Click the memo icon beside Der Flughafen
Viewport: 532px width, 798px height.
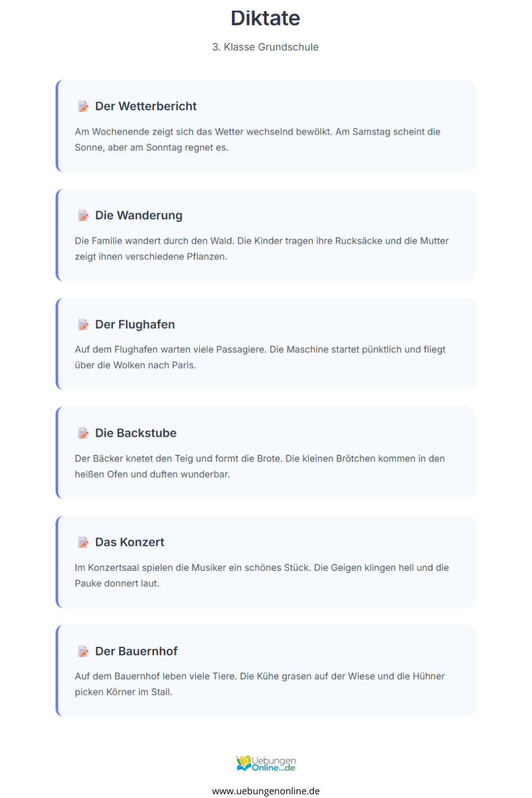coord(84,325)
